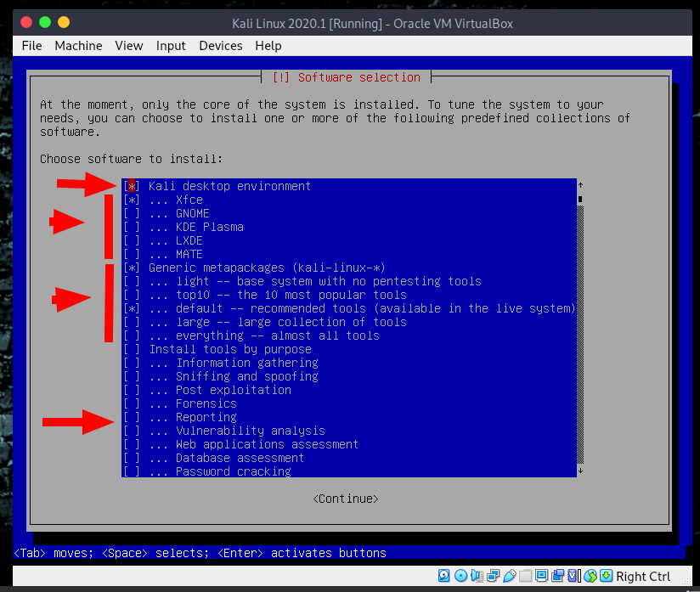The image size is (700, 592).
Task: Open the audio settings status icon
Action: [477, 576]
